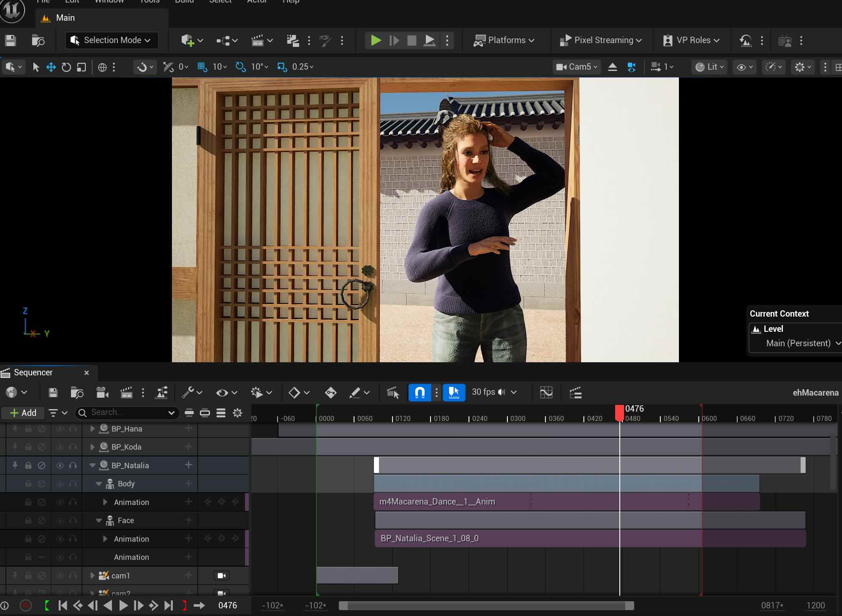Open the Sequencer curve editor

pos(546,393)
